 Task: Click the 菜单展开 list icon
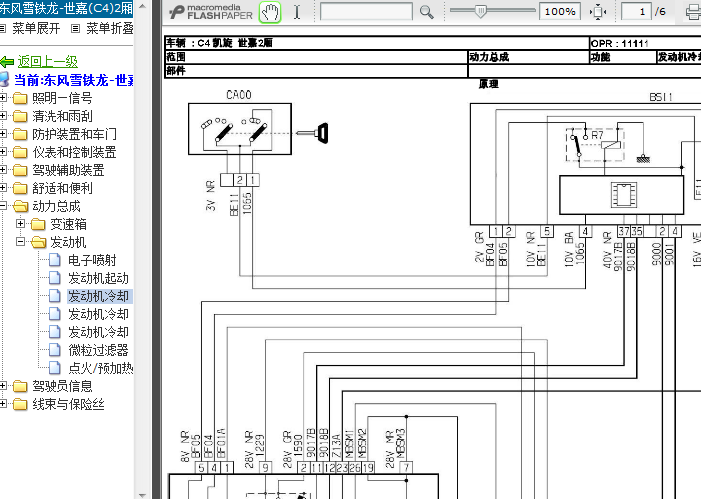pos(3,29)
